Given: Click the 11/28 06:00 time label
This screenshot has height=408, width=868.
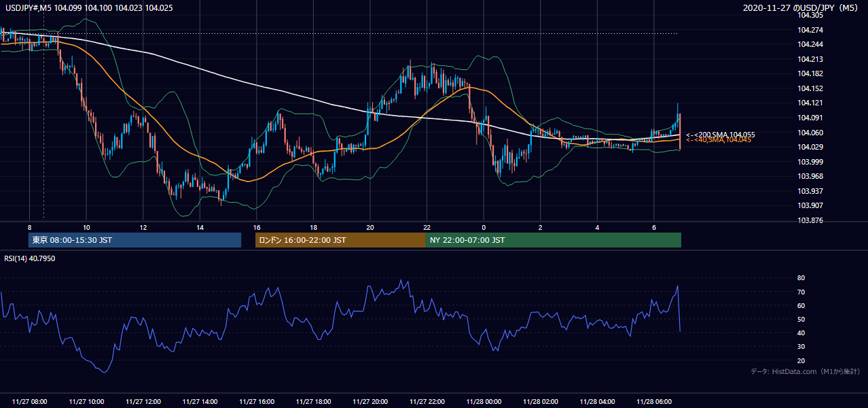Looking at the screenshot, I should pos(654,402).
